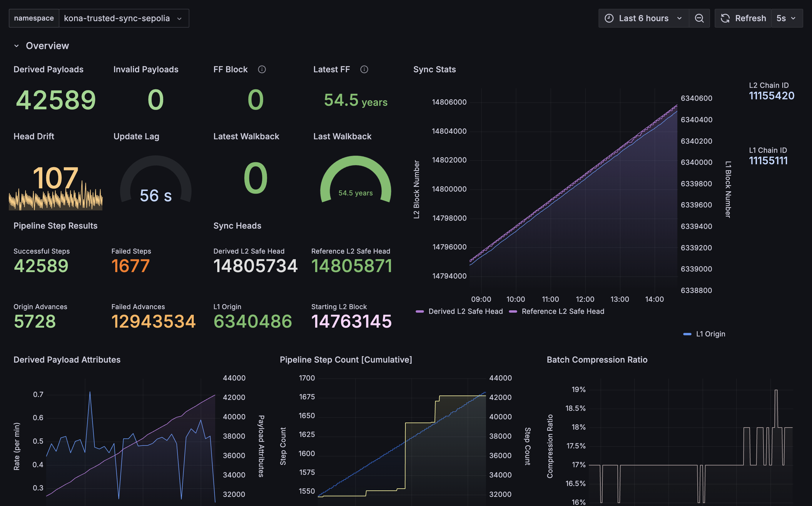Click the Failed Steps value 1677

130,266
